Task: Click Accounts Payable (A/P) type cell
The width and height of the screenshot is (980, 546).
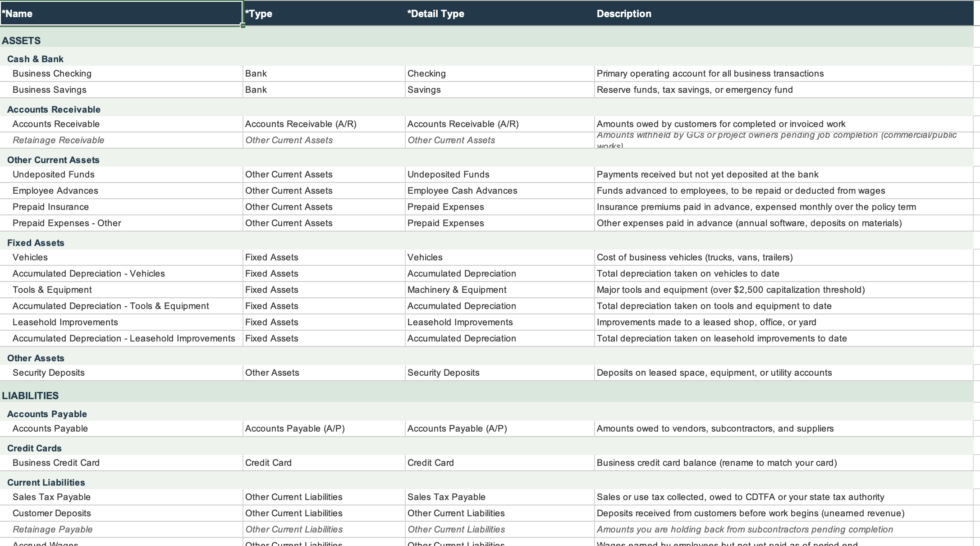Action: pos(324,428)
